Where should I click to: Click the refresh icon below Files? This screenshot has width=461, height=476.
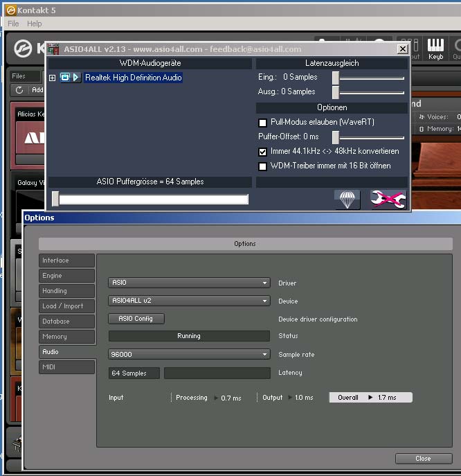pyautogui.click(x=19, y=90)
